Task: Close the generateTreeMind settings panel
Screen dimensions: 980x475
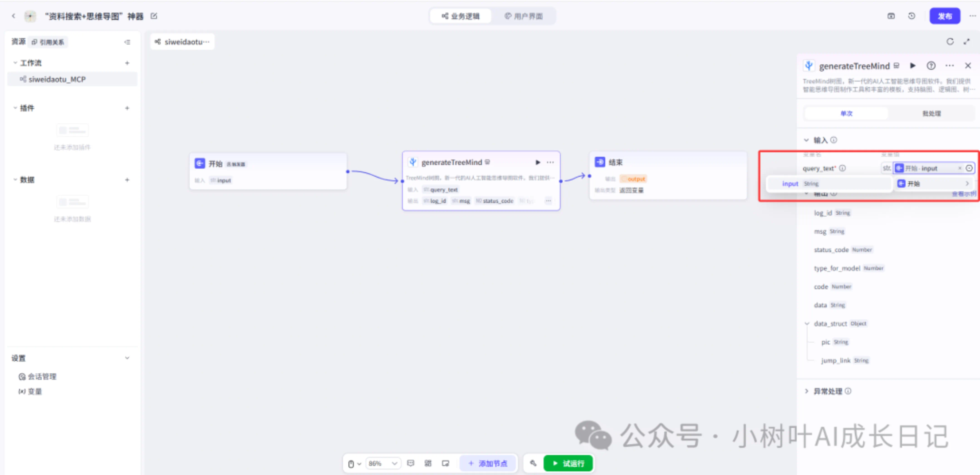Action: point(968,66)
